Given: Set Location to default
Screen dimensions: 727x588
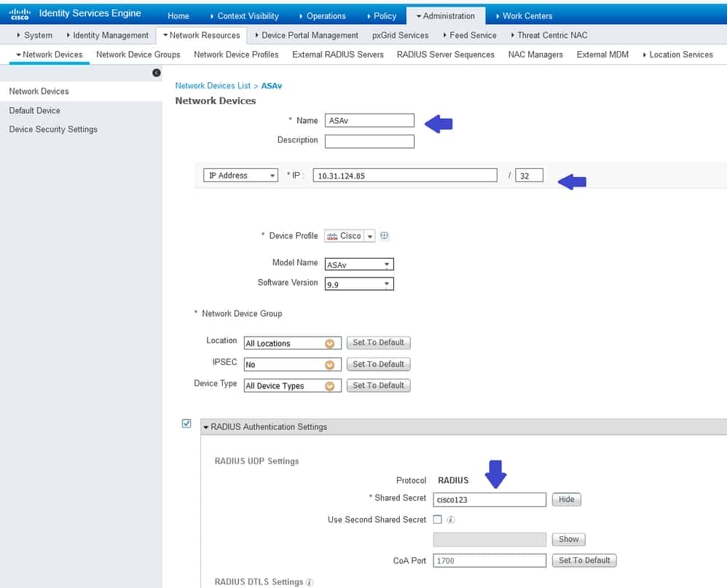Looking at the screenshot, I should point(378,342).
